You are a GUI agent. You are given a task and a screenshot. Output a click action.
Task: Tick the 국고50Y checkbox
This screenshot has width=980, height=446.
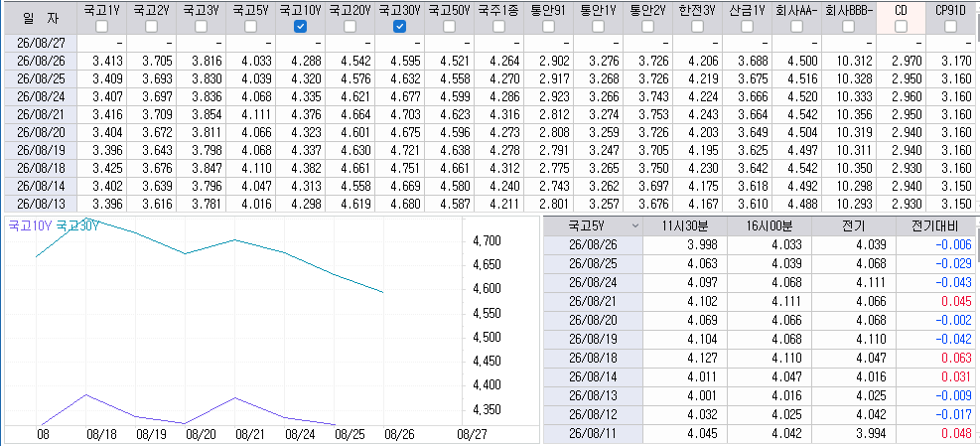pos(450,26)
